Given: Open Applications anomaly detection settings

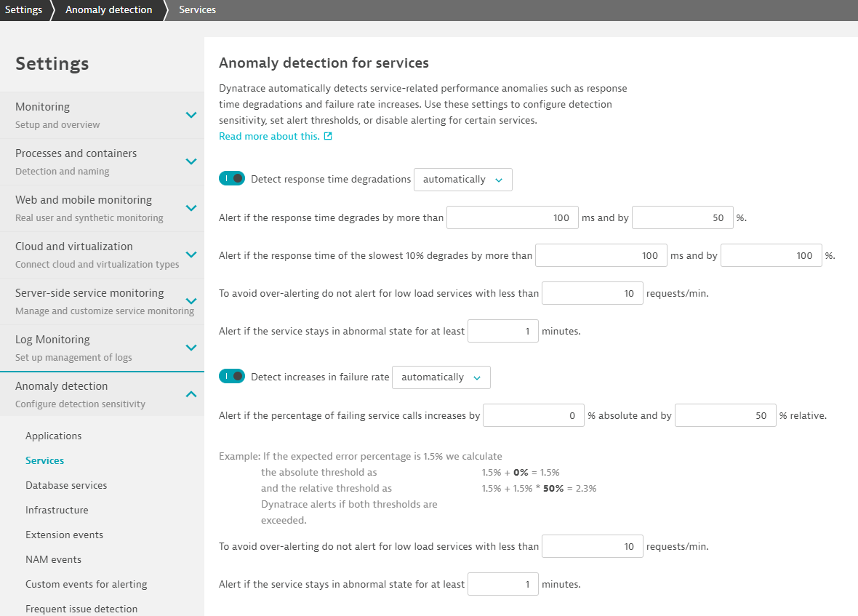Looking at the screenshot, I should pos(53,436).
